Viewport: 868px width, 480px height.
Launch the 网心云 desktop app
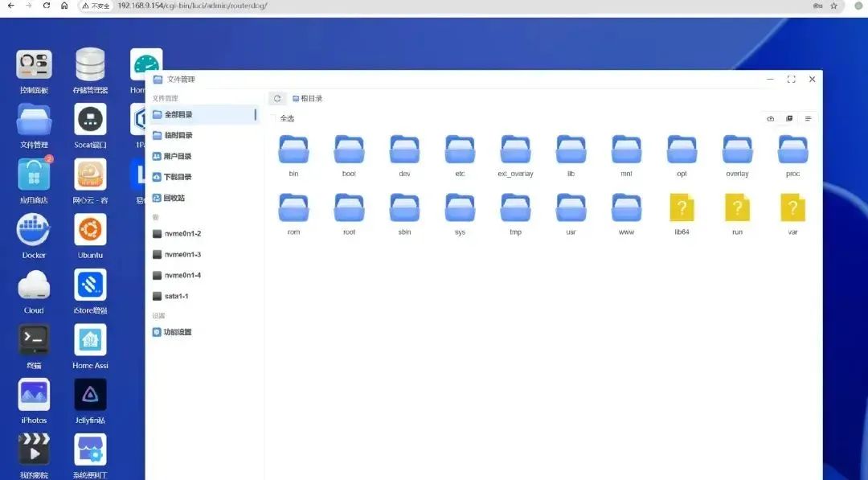pyautogui.click(x=90, y=174)
